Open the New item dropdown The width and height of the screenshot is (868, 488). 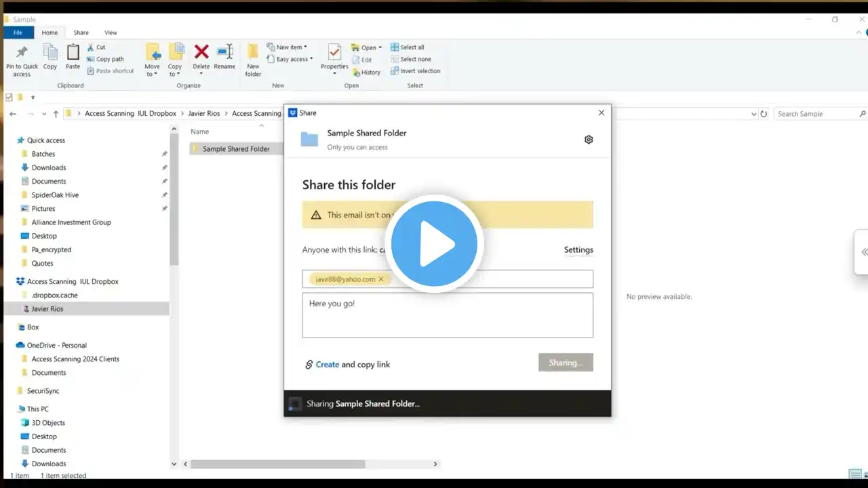pyautogui.click(x=287, y=47)
